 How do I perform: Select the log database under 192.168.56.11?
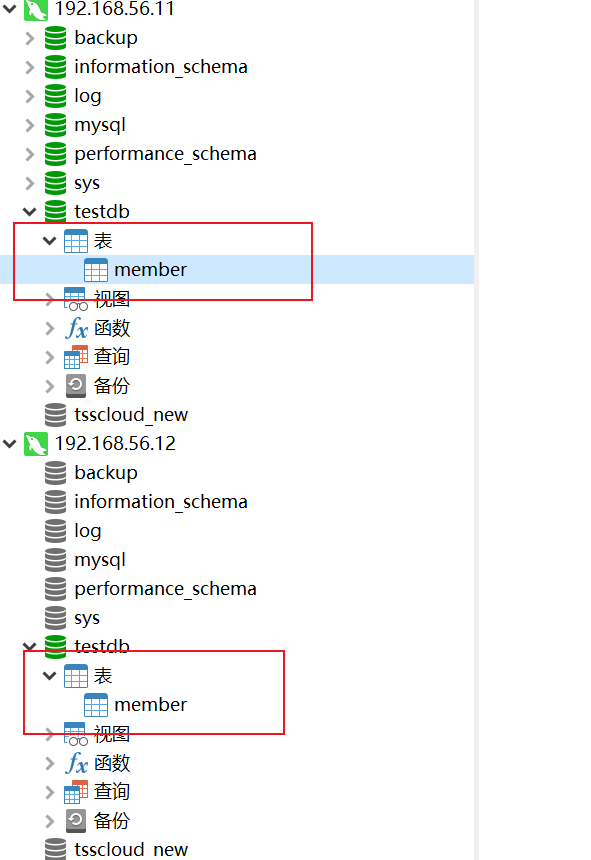(88, 96)
